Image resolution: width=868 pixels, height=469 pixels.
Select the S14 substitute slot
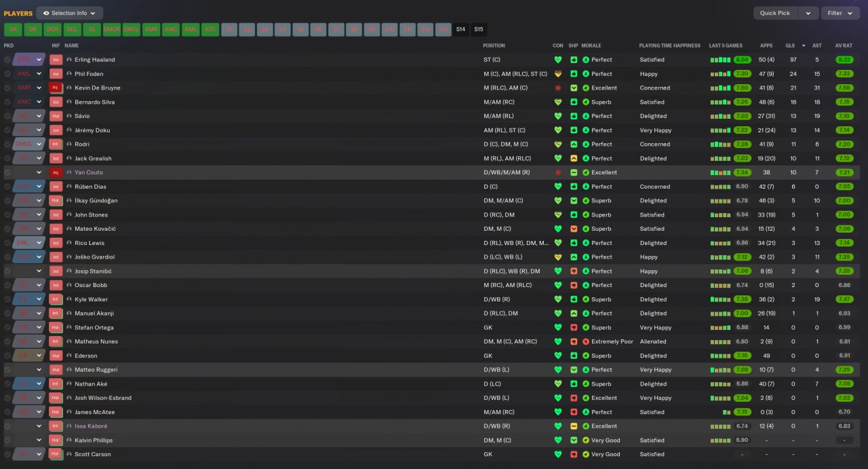click(x=461, y=29)
